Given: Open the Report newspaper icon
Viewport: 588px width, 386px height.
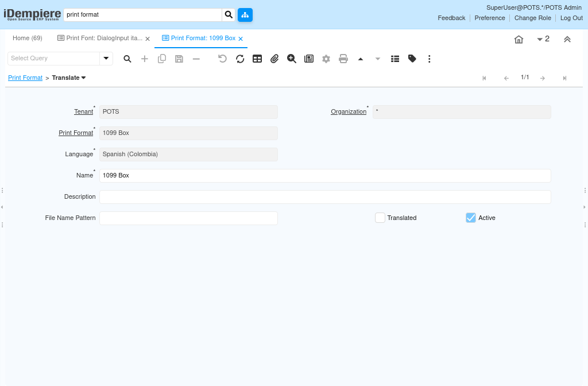Looking at the screenshot, I should click(x=308, y=59).
